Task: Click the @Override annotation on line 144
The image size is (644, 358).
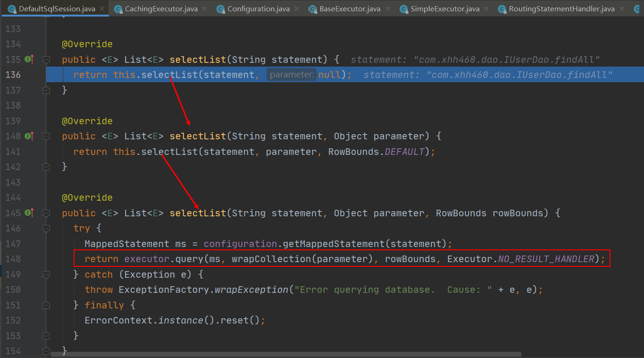Action: tap(87, 197)
